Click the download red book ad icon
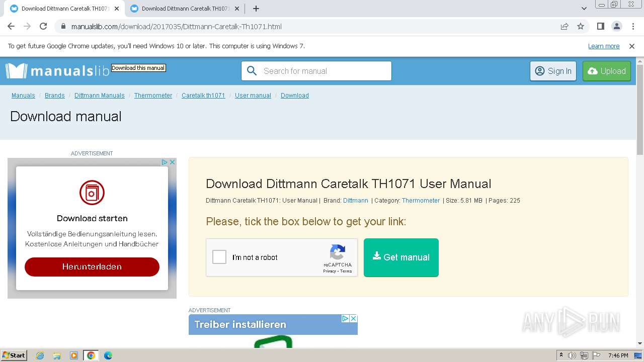This screenshot has height=362, width=644. tap(92, 193)
